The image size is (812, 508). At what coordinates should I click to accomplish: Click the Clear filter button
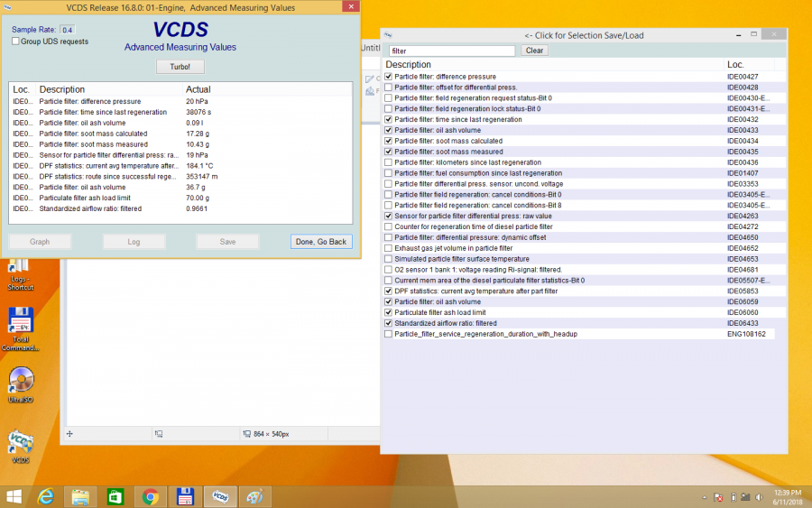534,51
